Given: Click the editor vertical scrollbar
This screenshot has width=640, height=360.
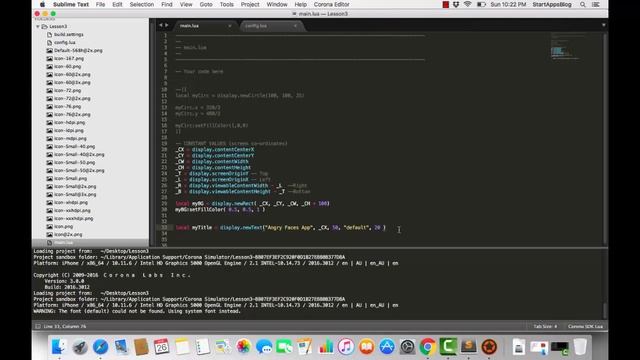Looking at the screenshot, I should (x=605, y=139).
